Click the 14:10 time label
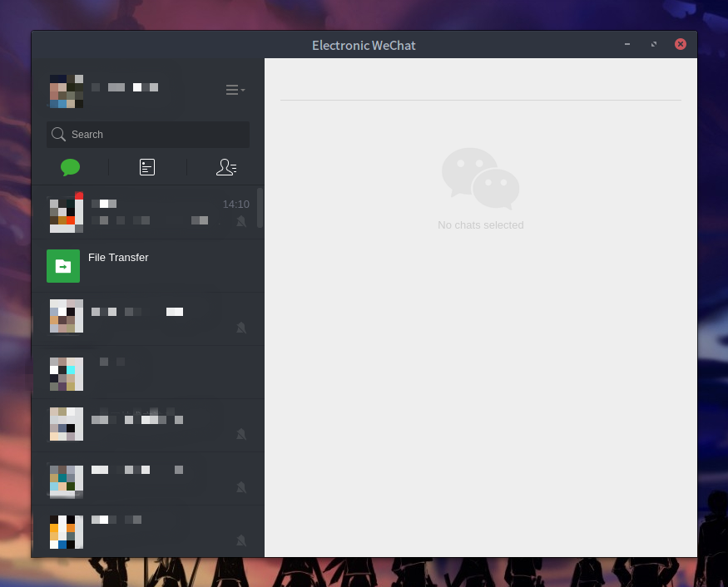 pyautogui.click(x=235, y=205)
